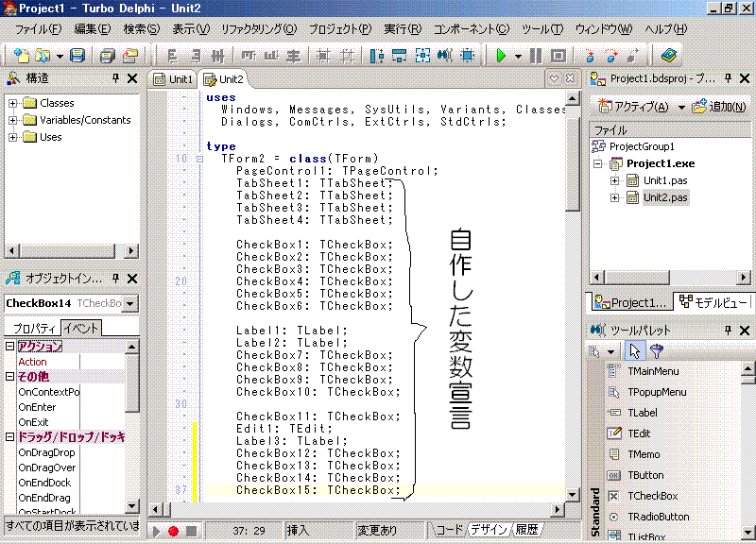Screen dimensions: 756x544
Task: Switch to the プロパティ tab
Action: click(33, 328)
